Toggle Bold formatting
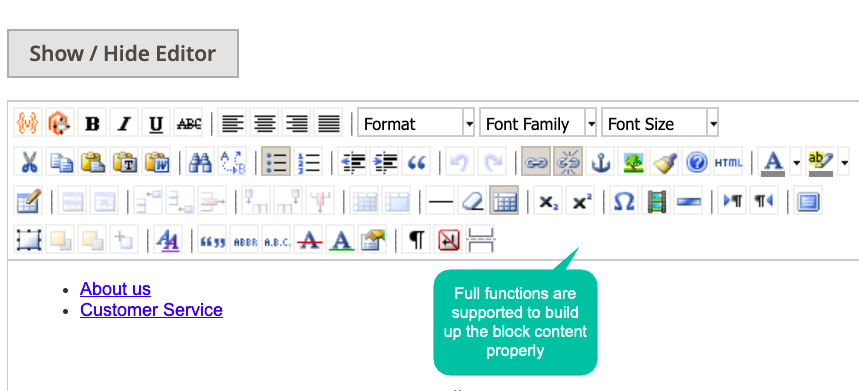 pyautogui.click(x=92, y=123)
